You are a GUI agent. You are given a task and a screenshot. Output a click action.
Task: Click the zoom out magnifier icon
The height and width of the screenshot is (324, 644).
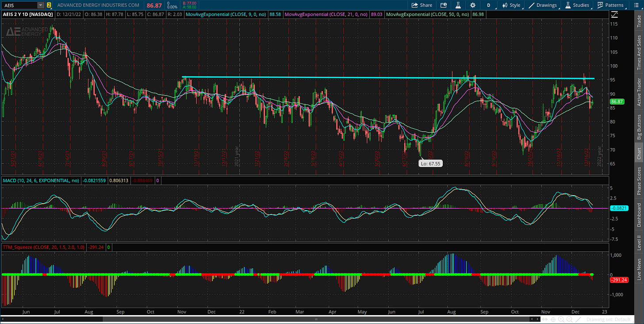click(x=569, y=319)
